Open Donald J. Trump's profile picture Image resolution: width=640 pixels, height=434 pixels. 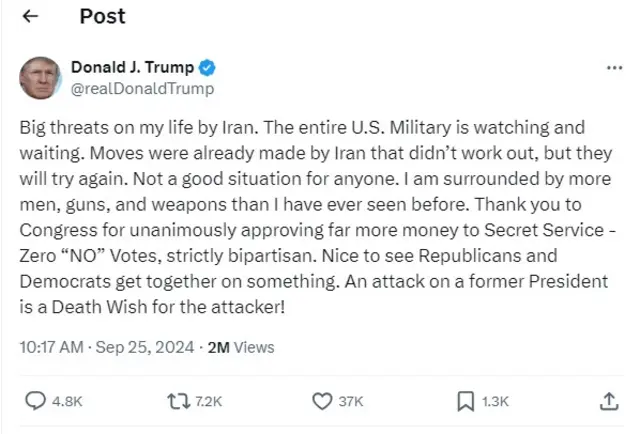(x=40, y=78)
